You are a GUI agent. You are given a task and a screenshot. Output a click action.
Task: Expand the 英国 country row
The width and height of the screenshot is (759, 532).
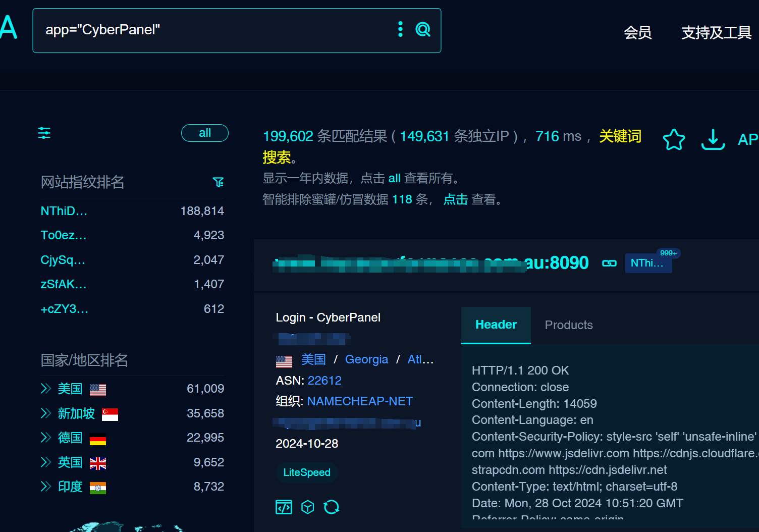[x=46, y=462]
